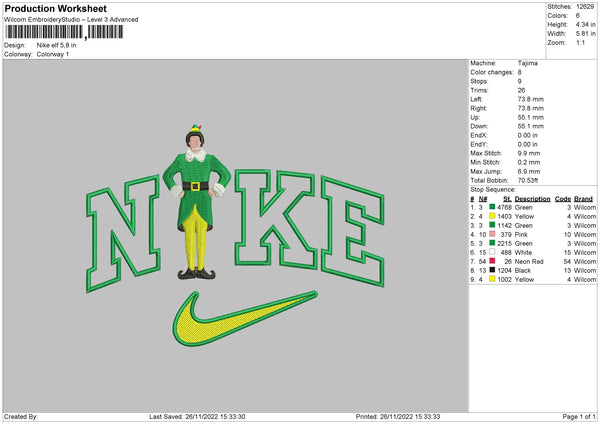Click the Up value 55.1 mm
The image size is (600, 424).
pyautogui.click(x=530, y=117)
